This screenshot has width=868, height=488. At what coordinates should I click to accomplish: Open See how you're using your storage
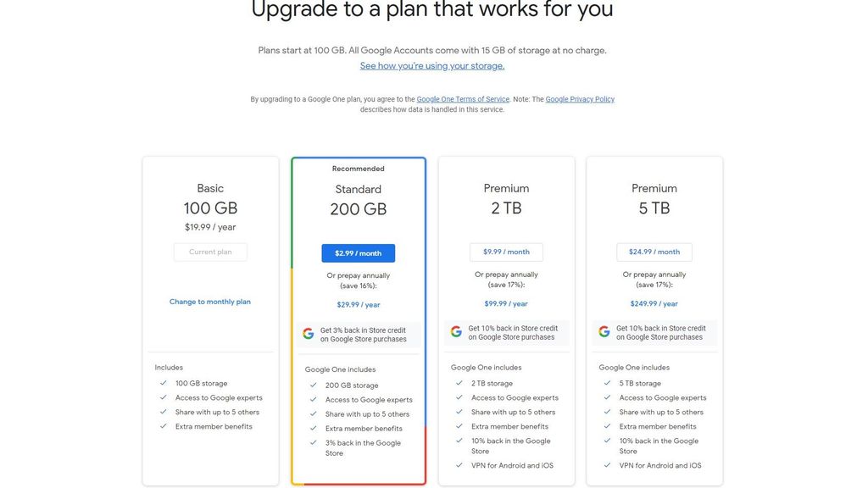(432, 66)
